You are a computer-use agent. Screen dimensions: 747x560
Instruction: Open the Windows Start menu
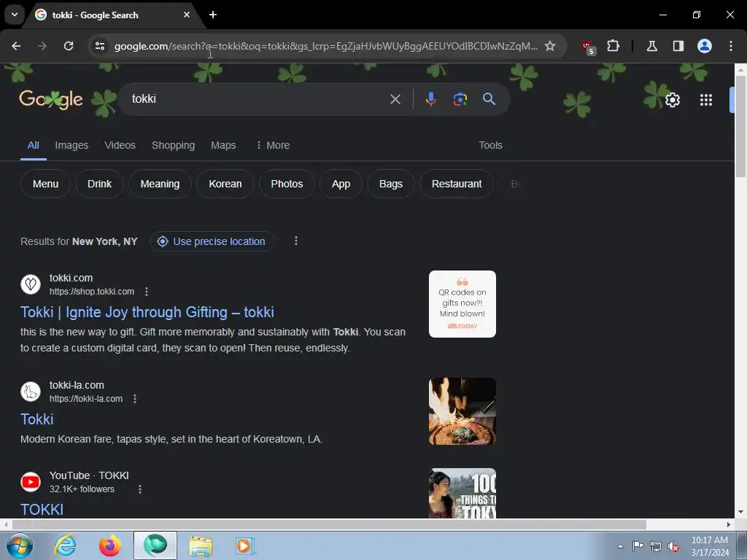[19, 545]
